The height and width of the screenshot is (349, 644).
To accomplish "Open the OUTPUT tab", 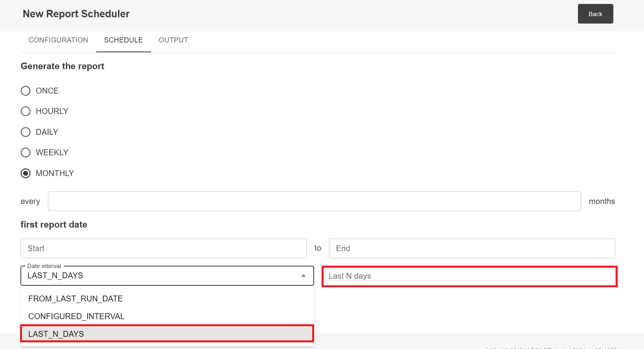I will (x=173, y=40).
